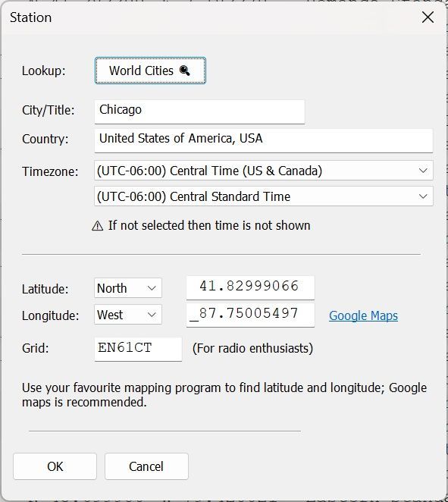Viewport: 448px width, 502px height.
Task: Click the latitude value 41.82999066 field
Action: click(x=250, y=287)
